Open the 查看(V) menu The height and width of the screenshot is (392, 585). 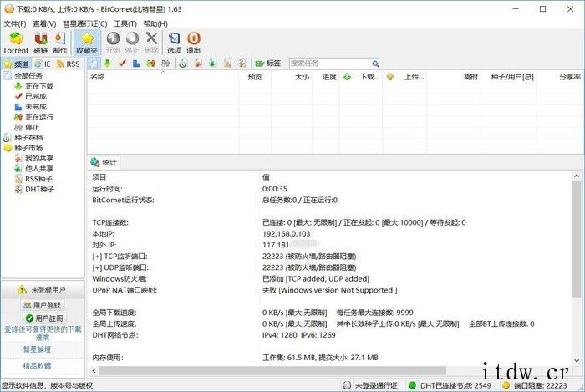click(44, 23)
